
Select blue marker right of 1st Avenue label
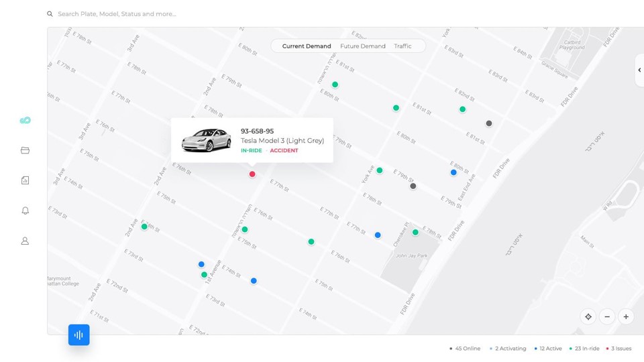tap(254, 281)
